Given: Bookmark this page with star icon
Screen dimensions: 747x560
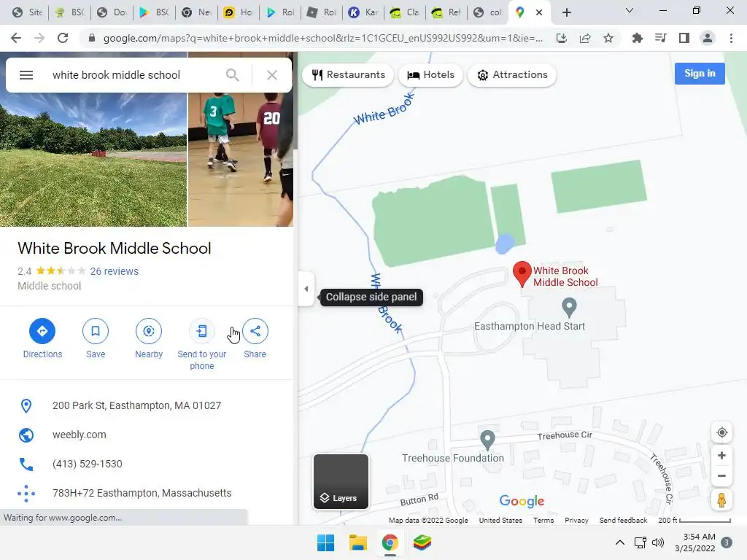Looking at the screenshot, I should pos(608,38).
